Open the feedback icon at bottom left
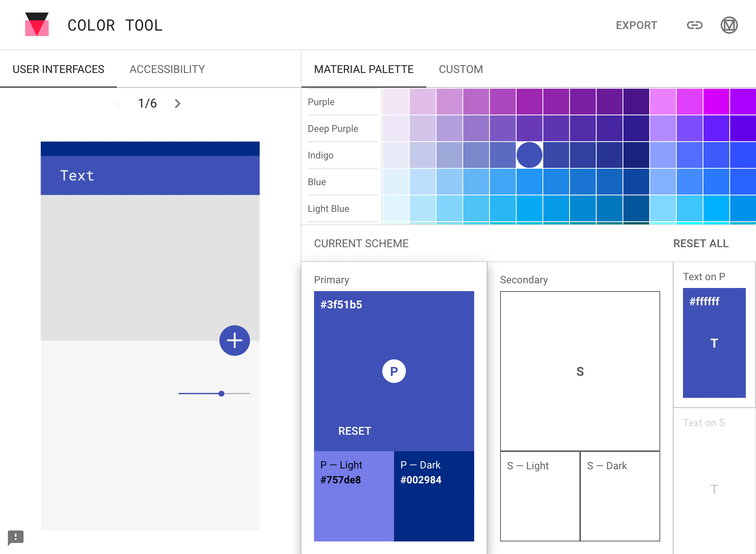The height and width of the screenshot is (554, 756). pyautogui.click(x=15, y=538)
